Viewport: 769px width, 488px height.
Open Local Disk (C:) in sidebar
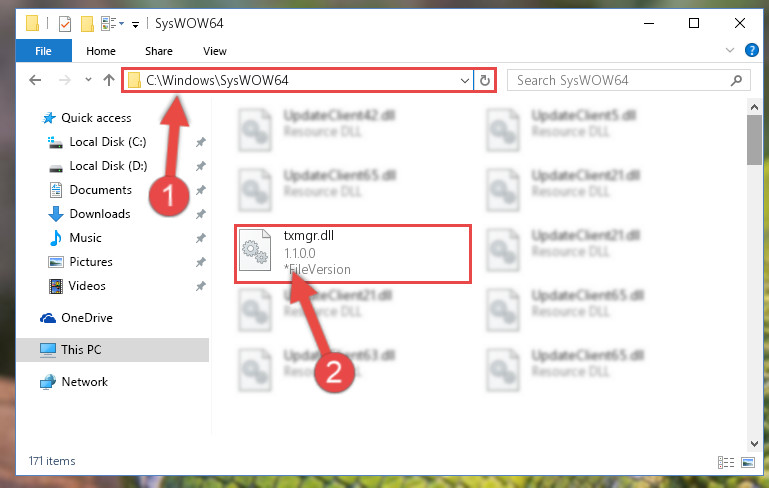(x=108, y=142)
